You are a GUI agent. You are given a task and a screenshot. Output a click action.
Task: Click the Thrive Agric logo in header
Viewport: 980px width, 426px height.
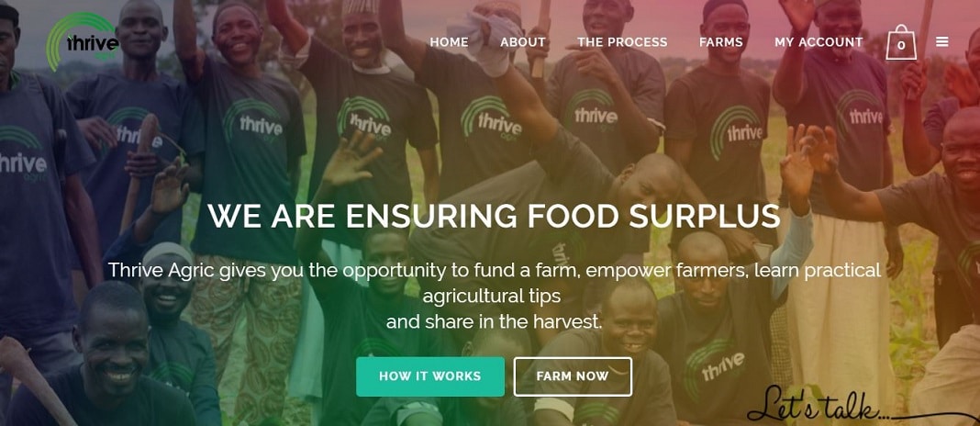click(x=84, y=42)
